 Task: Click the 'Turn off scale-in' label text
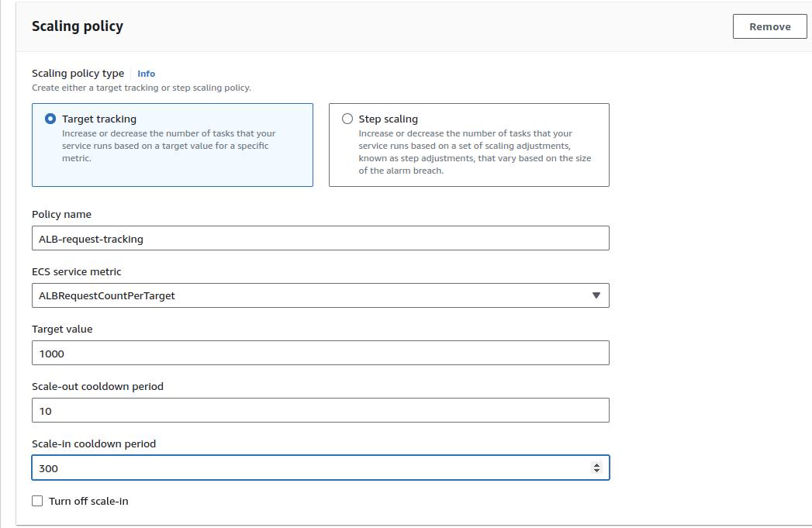coord(88,501)
